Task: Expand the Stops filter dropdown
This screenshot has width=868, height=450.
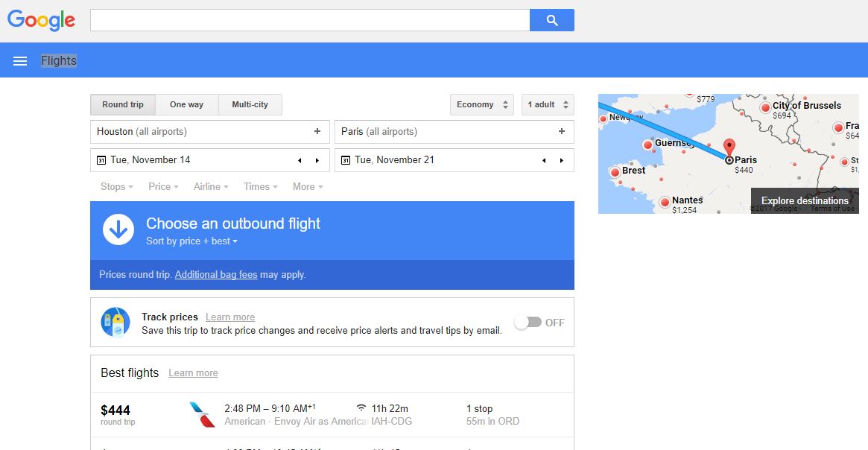Action: tap(117, 187)
